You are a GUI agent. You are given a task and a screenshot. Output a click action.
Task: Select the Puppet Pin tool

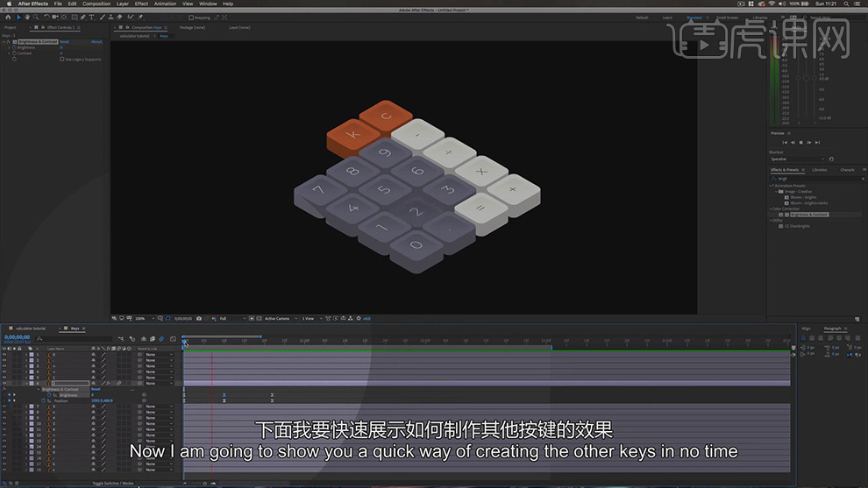pyautogui.click(x=140, y=18)
